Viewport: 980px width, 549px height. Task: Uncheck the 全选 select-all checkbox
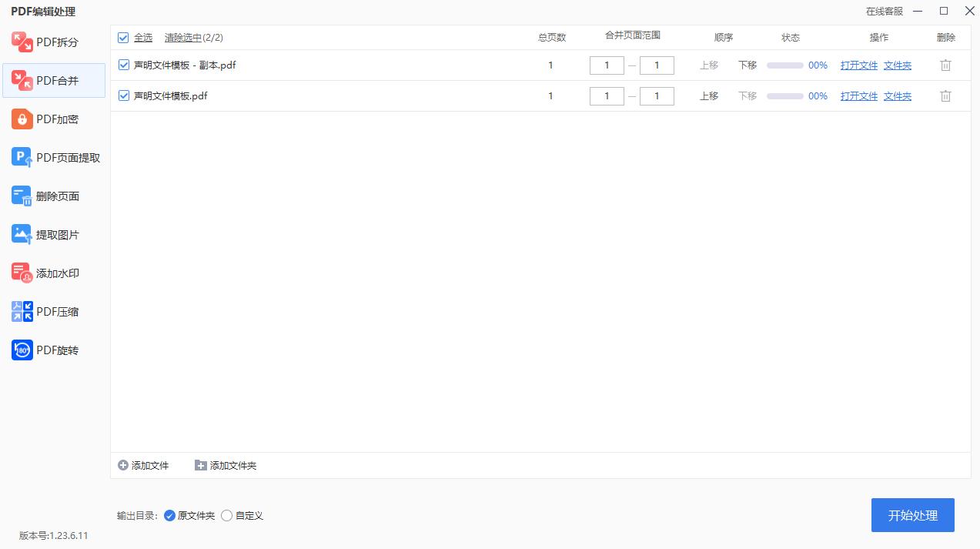[x=123, y=38]
